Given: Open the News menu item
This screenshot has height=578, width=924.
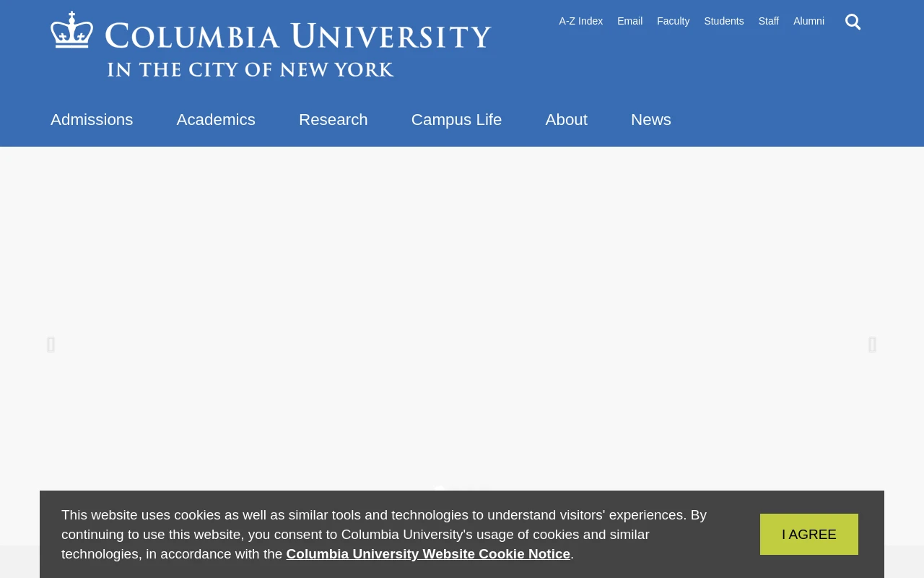Looking at the screenshot, I should click(x=650, y=120).
